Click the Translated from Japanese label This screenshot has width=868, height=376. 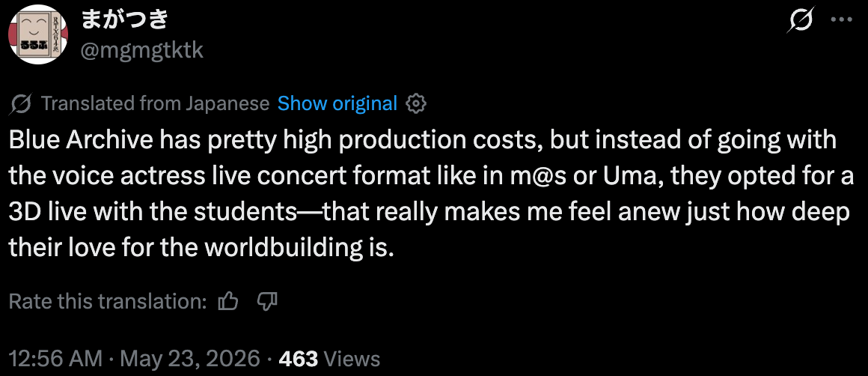(x=155, y=103)
